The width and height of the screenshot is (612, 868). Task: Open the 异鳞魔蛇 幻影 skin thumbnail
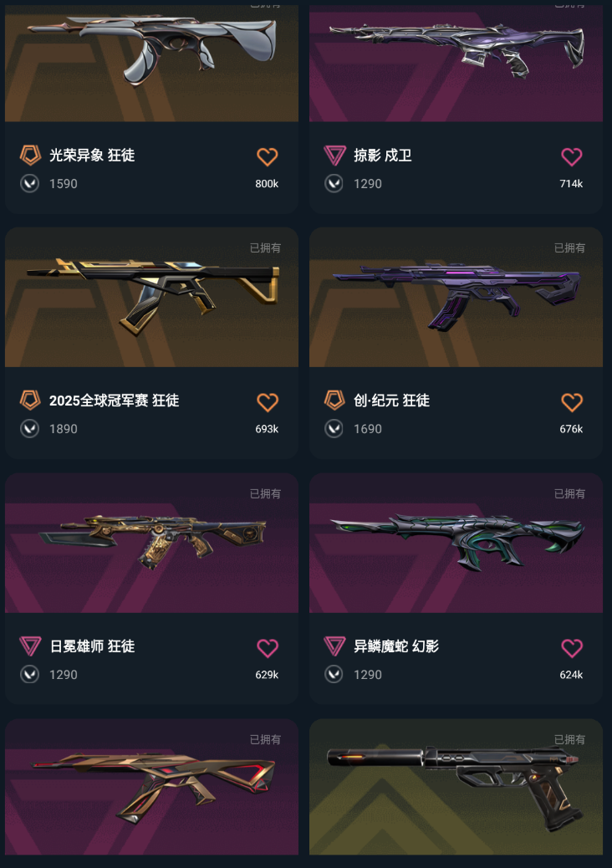[456, 543]
